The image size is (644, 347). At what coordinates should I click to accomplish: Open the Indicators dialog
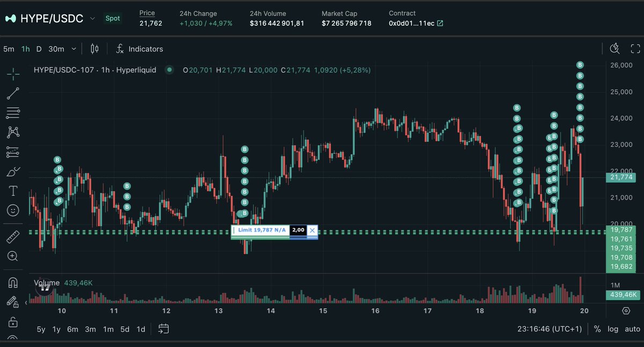pyautogui.click(x=140, y=49)
